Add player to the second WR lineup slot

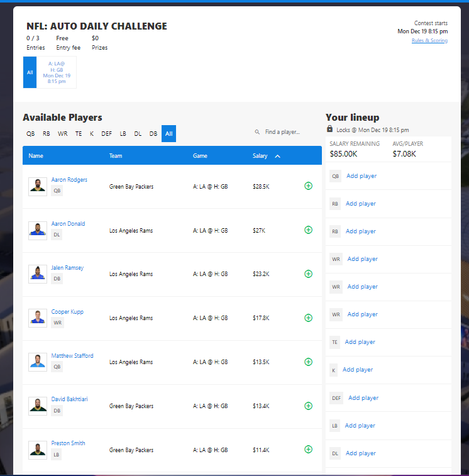(x=363, y=287)
